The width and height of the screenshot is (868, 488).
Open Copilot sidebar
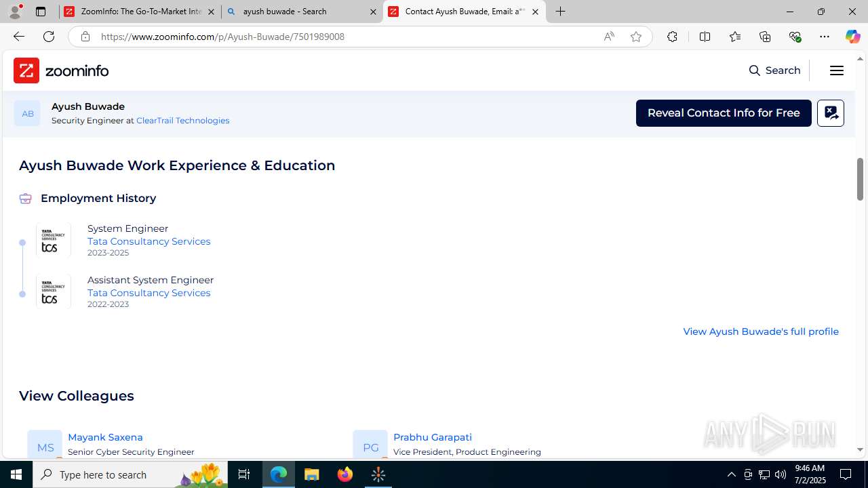tap(852, 37)
